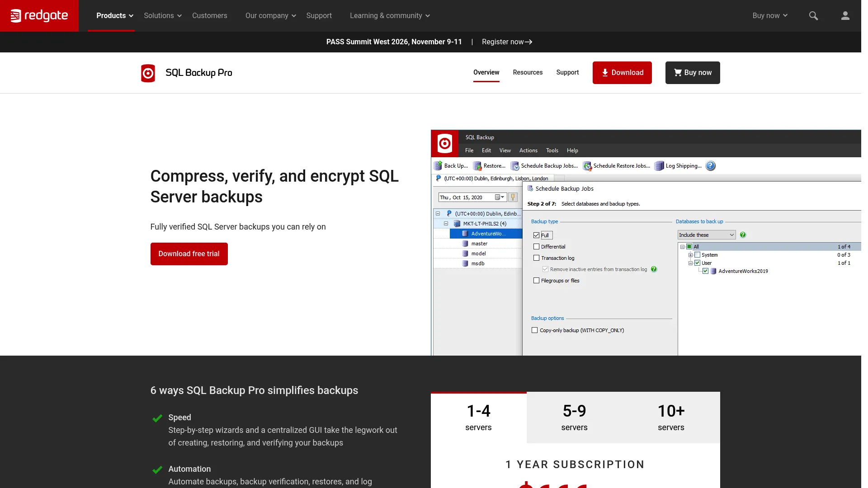The width and height of the screenshot is (868, 488).
Task: Open the File menu in SQL Backup
Action: coord(469,150)
